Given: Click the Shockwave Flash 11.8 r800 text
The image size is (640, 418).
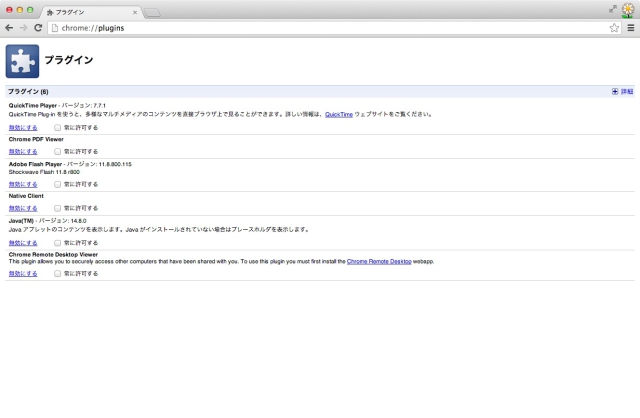Looking at the screenshot, I should coord(44,172).
